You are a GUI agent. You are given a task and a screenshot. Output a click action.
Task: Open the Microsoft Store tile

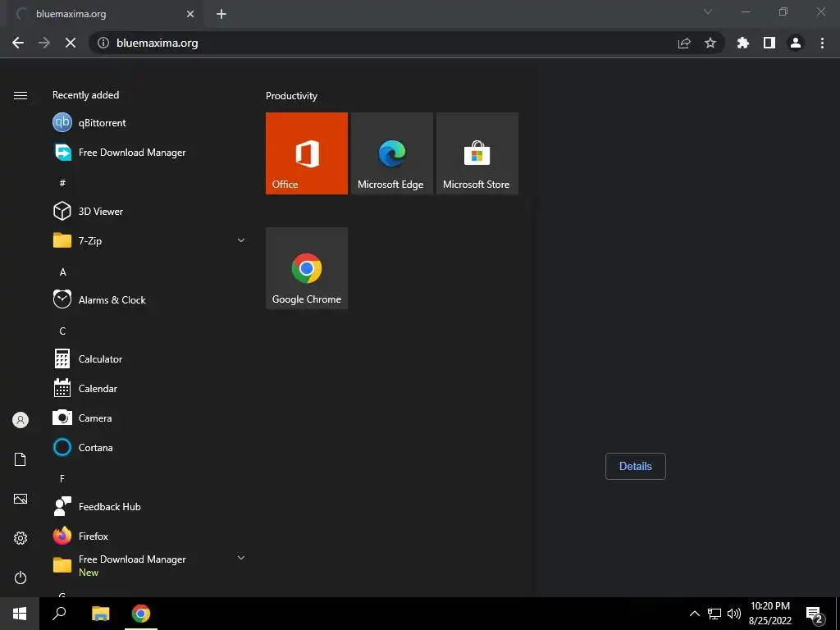[x=477, y=153]
